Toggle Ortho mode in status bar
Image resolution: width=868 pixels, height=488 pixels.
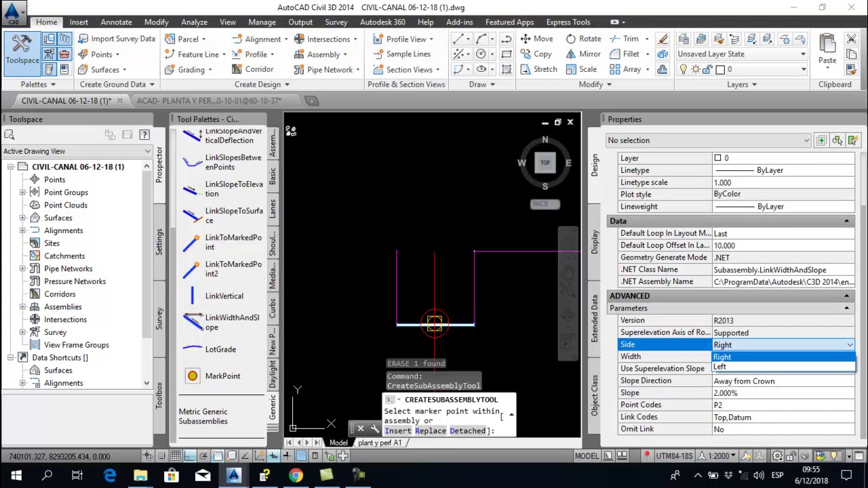pyautogui.click(x=190, y=455)
